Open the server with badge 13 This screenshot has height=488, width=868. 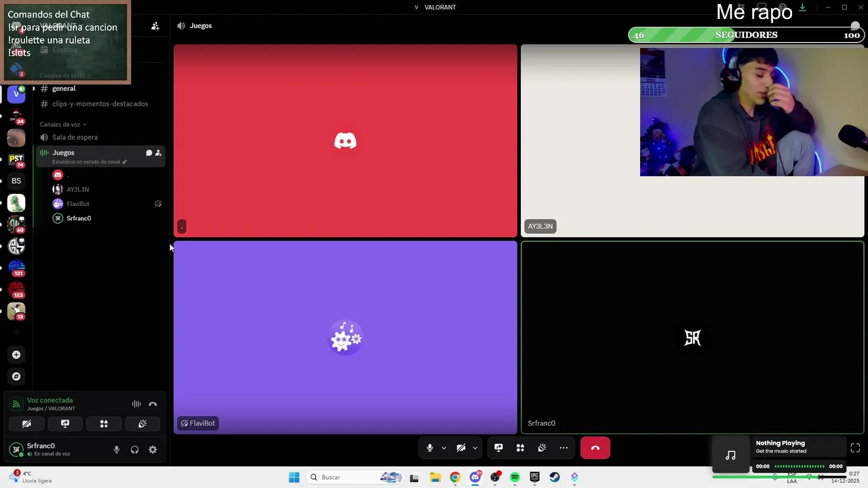point(16,311)
